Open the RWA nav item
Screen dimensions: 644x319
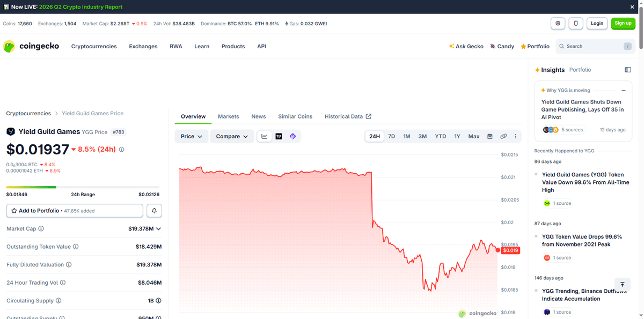(176, 47)
